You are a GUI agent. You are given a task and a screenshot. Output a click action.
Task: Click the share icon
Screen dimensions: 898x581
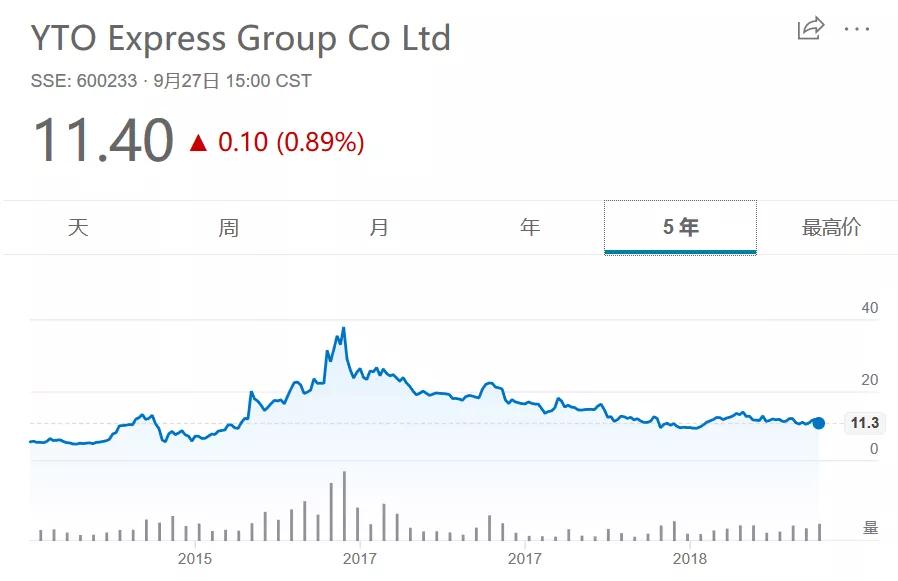pos(810,28)
